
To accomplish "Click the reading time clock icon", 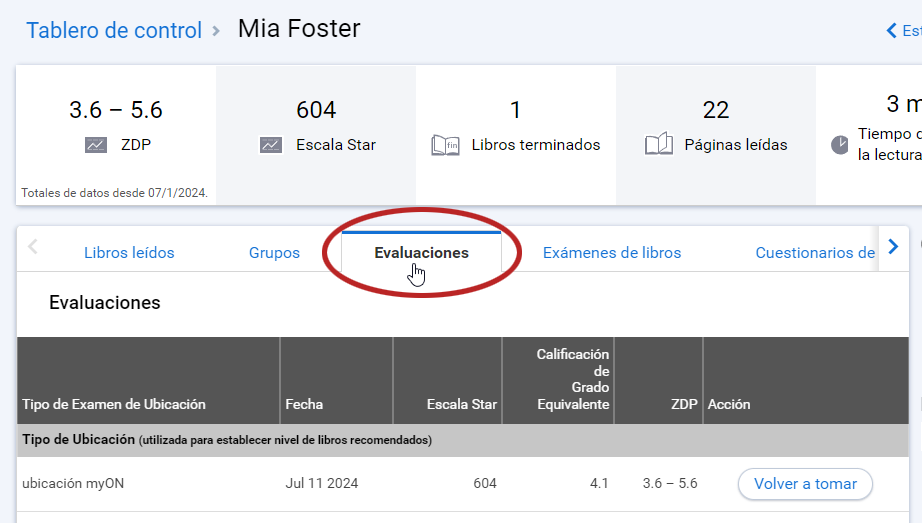I will 840,145.
